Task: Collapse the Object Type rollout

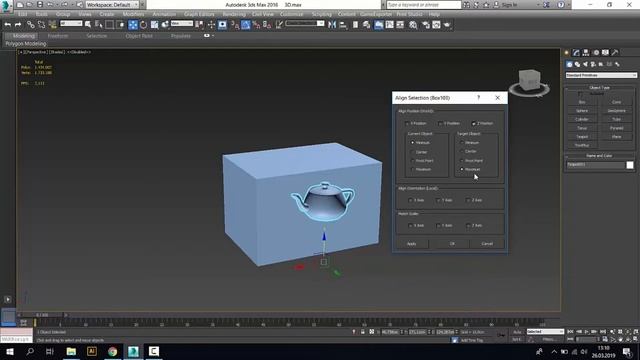Action: tap(599, 87)
